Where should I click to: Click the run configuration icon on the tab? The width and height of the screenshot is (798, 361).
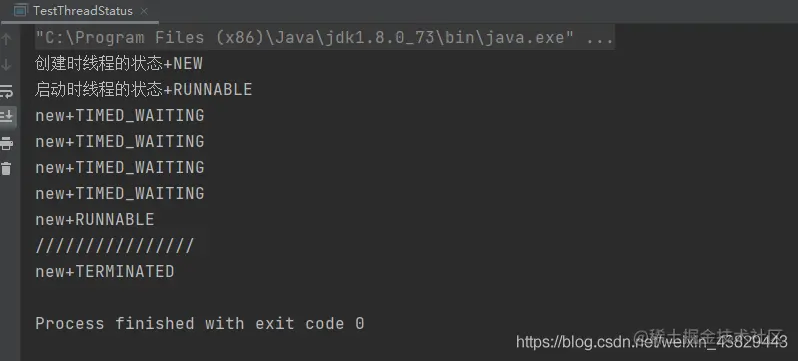point(20,10)
